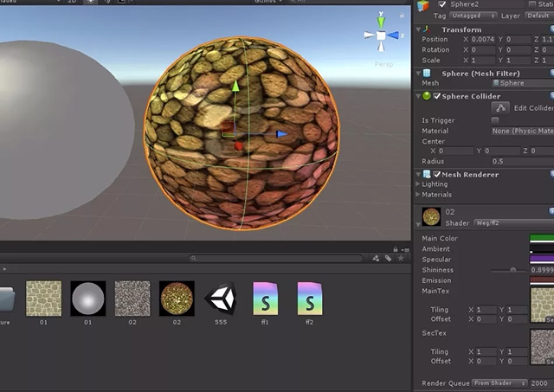The width and height of the screenshot is (554, 392).
Task: Disable the Mesh Renderer component checkbox
Action: point(437,174)
